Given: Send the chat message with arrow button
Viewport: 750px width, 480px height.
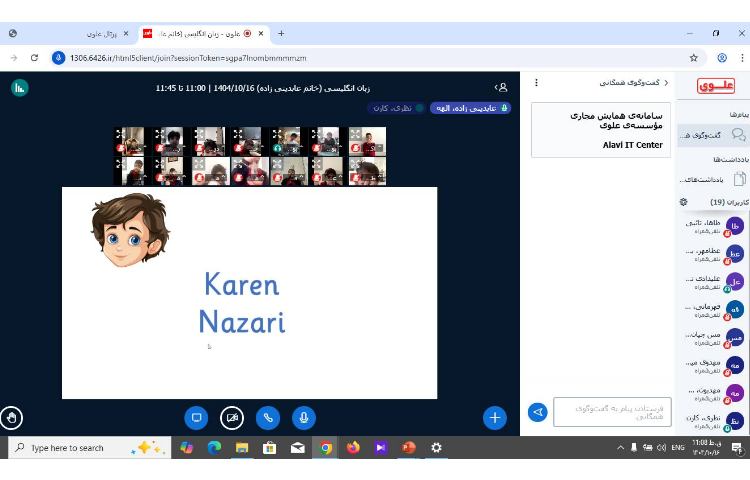Looking at the screenshot, I should pos(538,411).
